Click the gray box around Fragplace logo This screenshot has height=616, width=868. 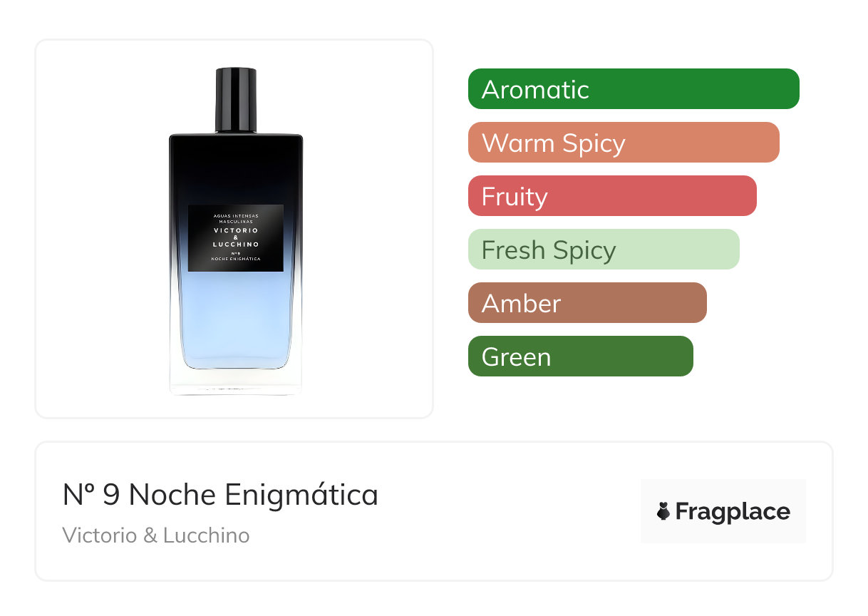pos(723,511)
